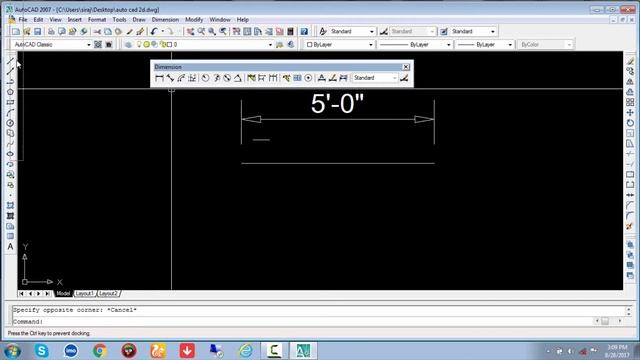Click the command line horizontal scrollbar
640x360 pixels.
click(608, 322)
